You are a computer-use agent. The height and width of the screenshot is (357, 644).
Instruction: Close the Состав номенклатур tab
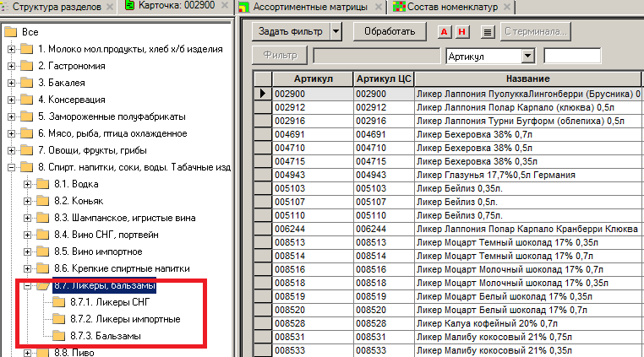507,7
